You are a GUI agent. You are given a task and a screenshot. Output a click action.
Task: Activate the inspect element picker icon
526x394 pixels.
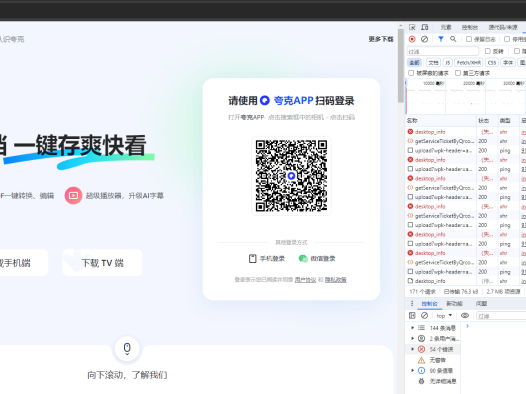click(x=412, y=27)
